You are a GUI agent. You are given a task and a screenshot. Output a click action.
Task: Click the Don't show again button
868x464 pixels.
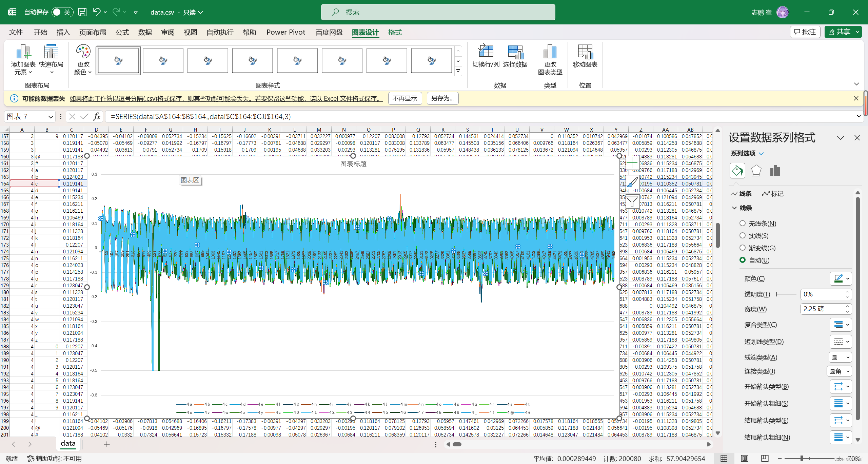click(405, 98)
